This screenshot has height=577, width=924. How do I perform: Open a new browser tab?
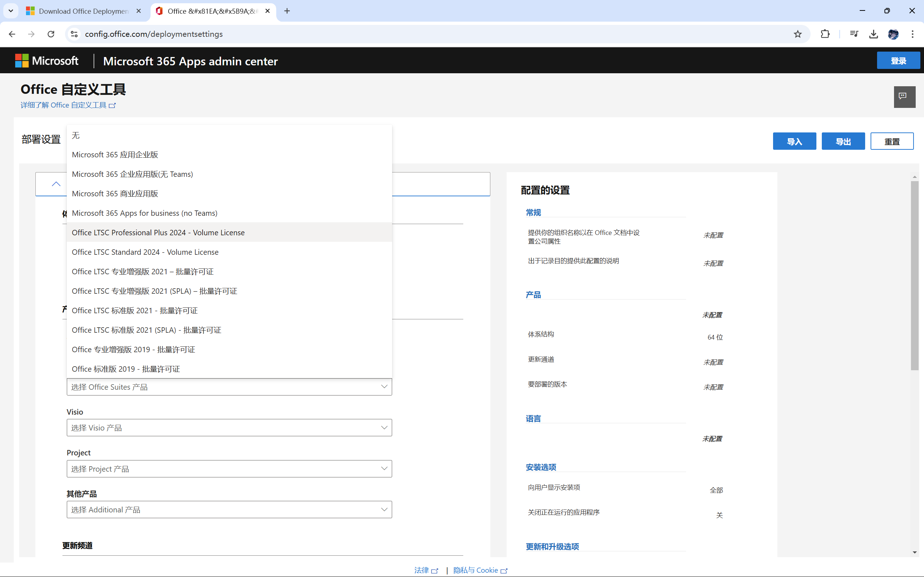click(287, 11)
